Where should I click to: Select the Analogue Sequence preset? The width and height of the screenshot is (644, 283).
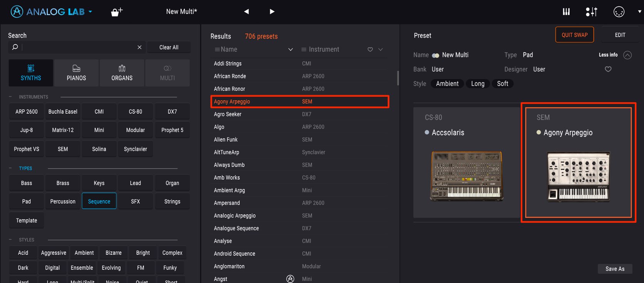[x=299, y=228]
